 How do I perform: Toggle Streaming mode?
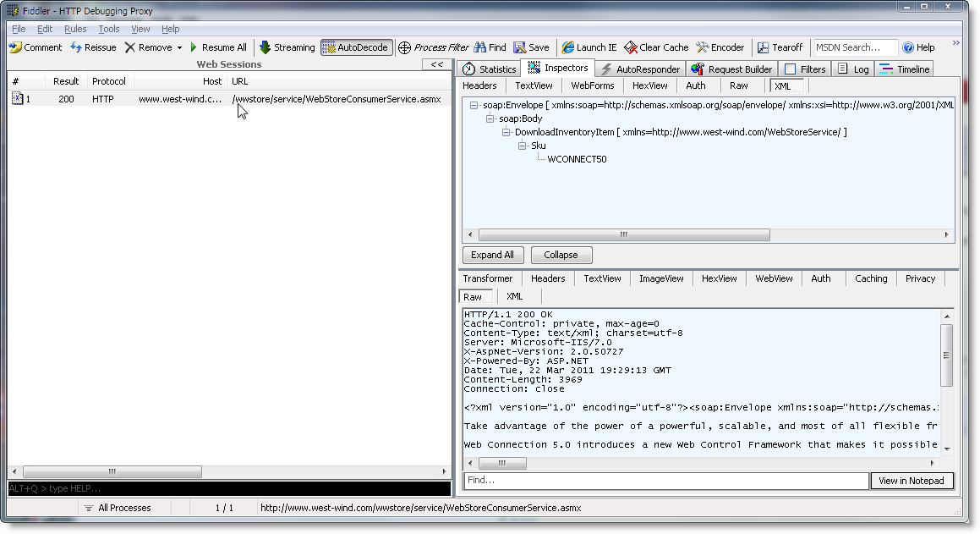click(x=287, y=47)
